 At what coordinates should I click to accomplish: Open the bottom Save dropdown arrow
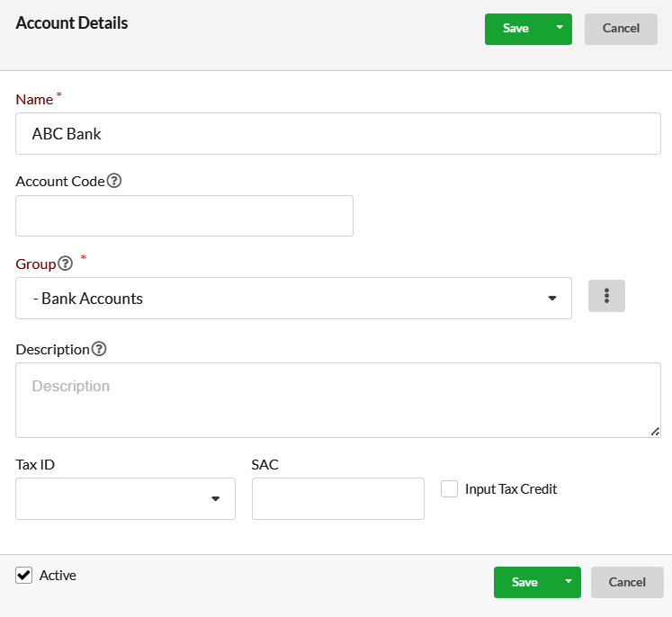569,582
